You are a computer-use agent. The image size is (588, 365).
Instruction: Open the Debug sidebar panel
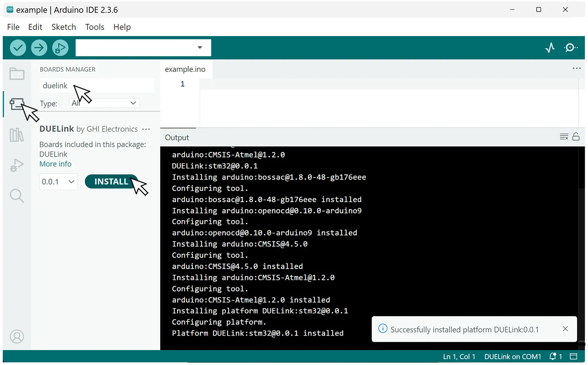tap(17, 165)
